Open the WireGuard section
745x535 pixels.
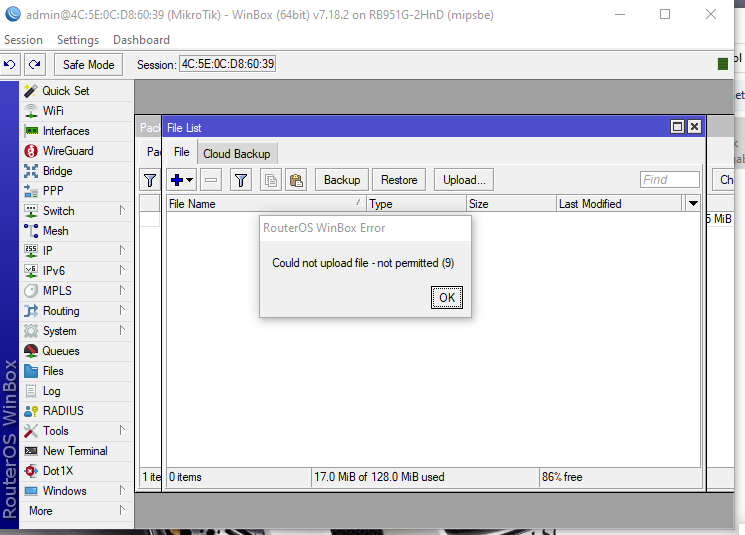76,151
